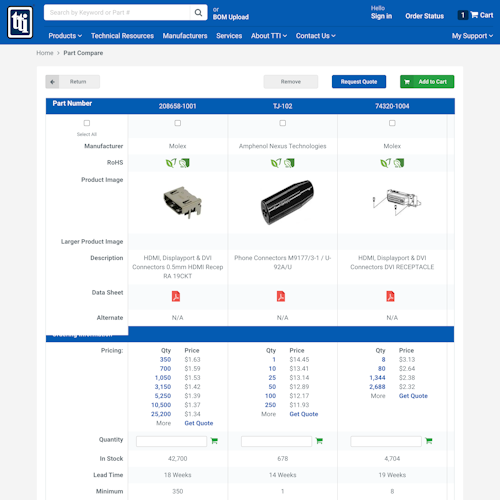Open PDF data sheet for 208658-1001
The height and width of the screenshot is (500, 500).
pos(176,296)
